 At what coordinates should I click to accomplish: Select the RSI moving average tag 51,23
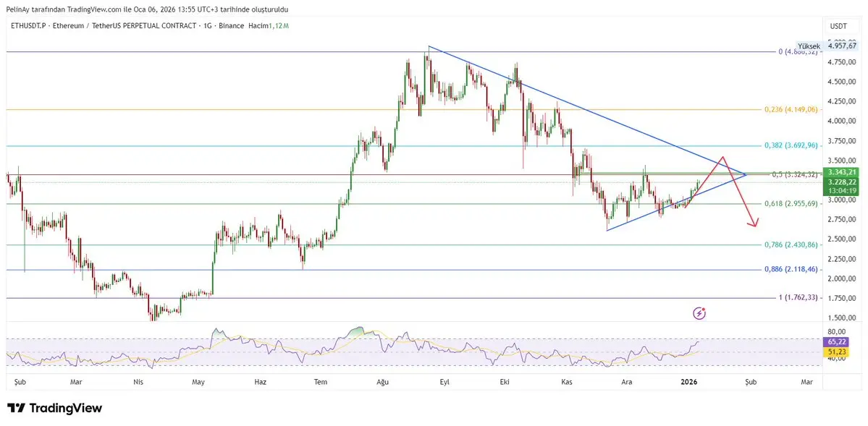tap(836, 352)
